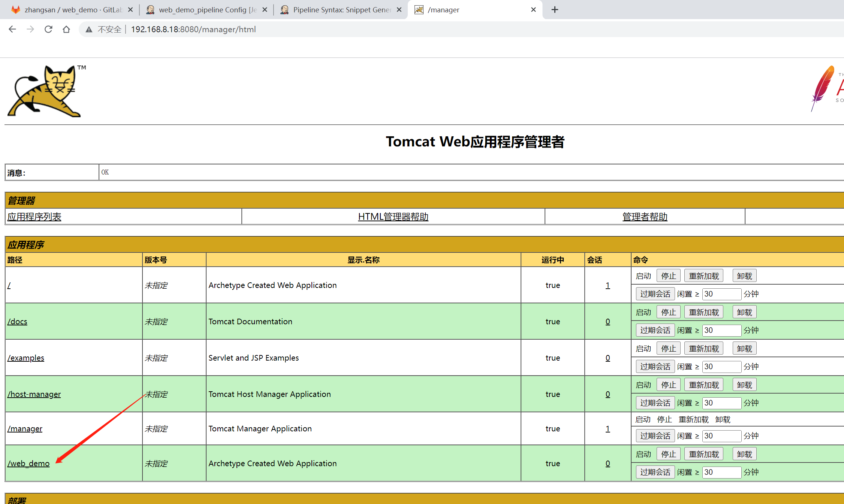Expire sessions (过期会话) for /web_demo
The width and height of the screenshot is (844, 504).
click(655, 472)
